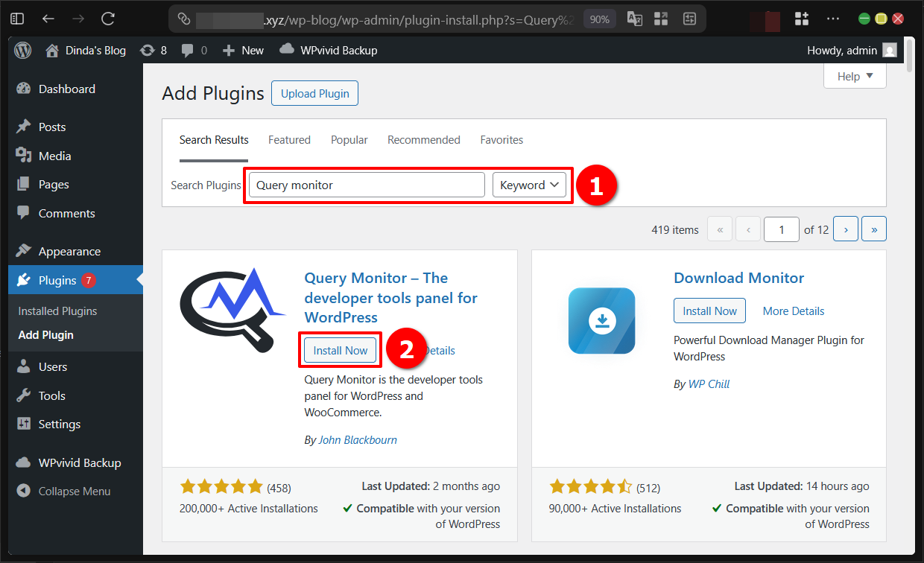Open the browser translate icon
Screen dimensions: 924x563
pos(634,18)
